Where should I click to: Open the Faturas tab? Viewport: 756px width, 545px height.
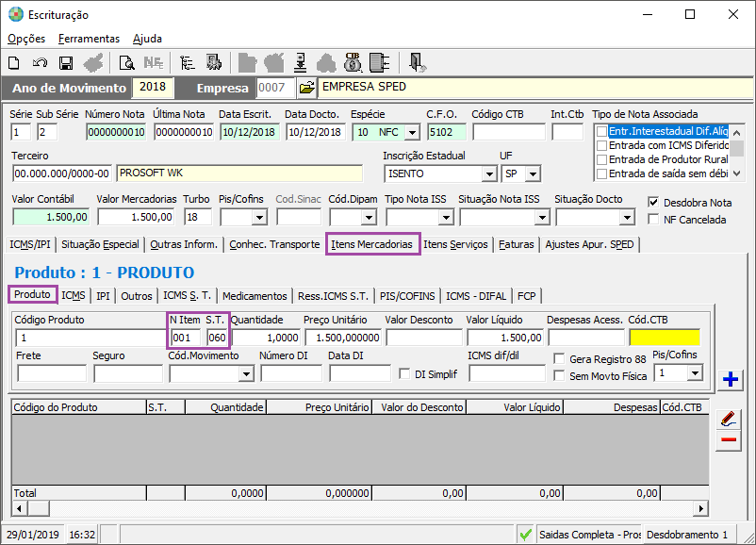[517, 244]
